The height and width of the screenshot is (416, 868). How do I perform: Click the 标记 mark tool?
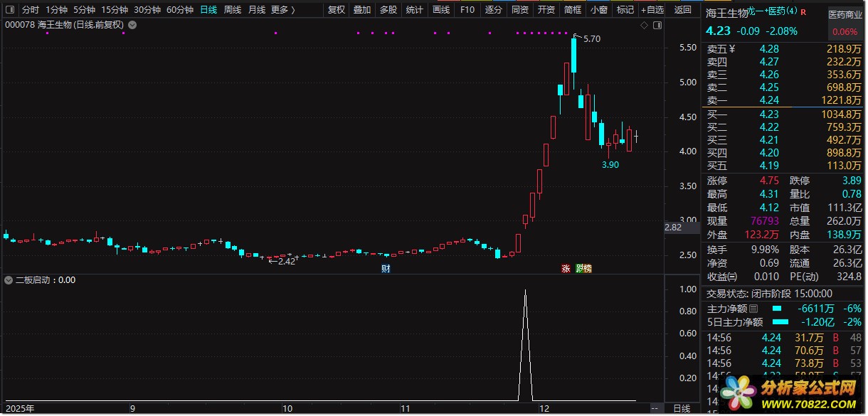pyautogui.click(x=625, y=10)
